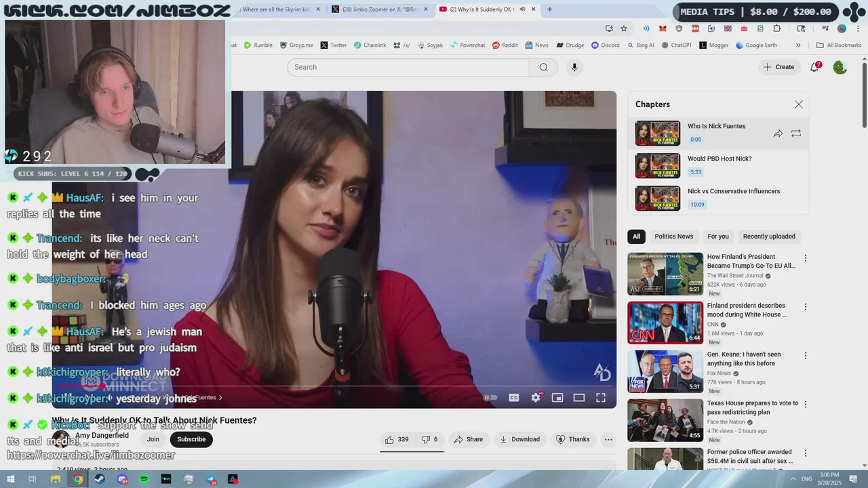Open Twitter bookmark
868x488 pixels.
click(x=334, y=45)
